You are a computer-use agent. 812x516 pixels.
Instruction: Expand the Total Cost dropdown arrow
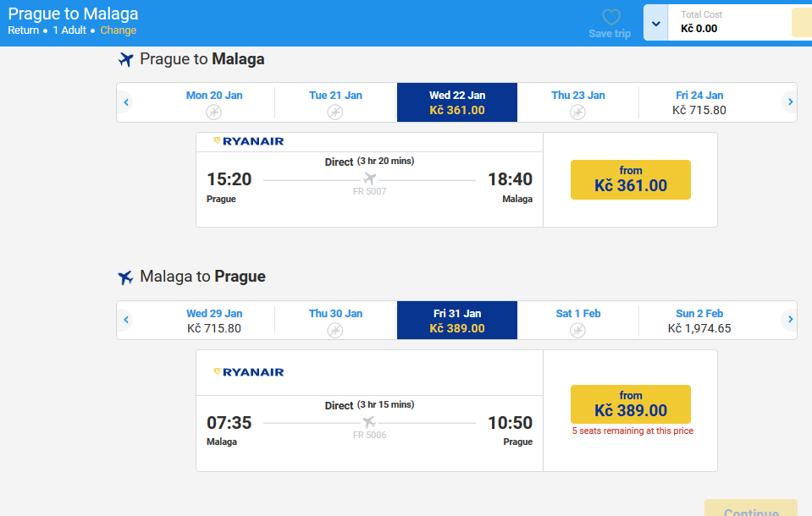tap(655, 24)
